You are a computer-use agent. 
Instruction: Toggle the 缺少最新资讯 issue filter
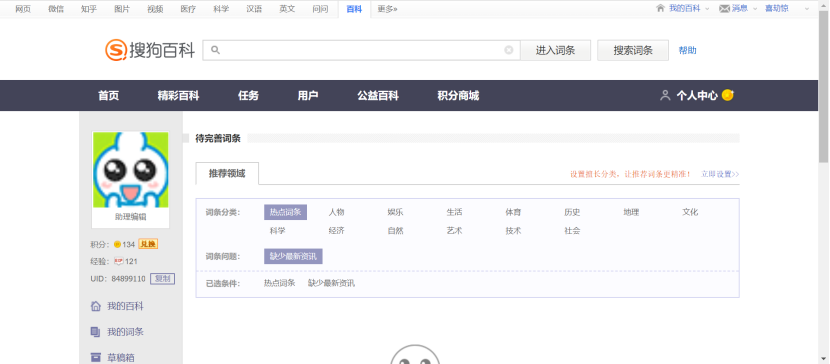pos(293,257)
